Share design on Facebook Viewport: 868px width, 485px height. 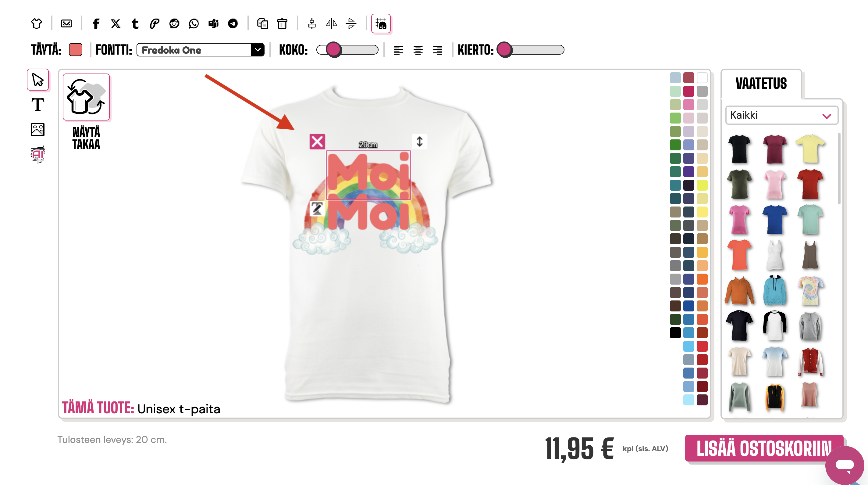(96, 23)
